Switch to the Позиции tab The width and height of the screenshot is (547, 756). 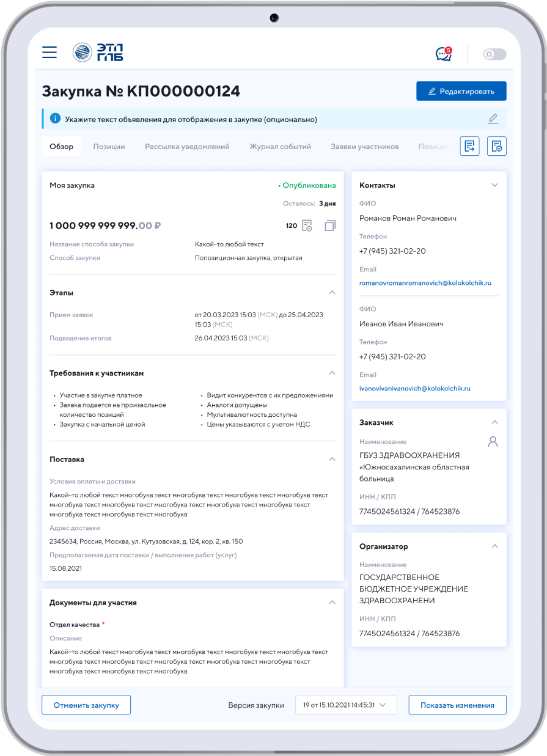[x=109, y=147]
